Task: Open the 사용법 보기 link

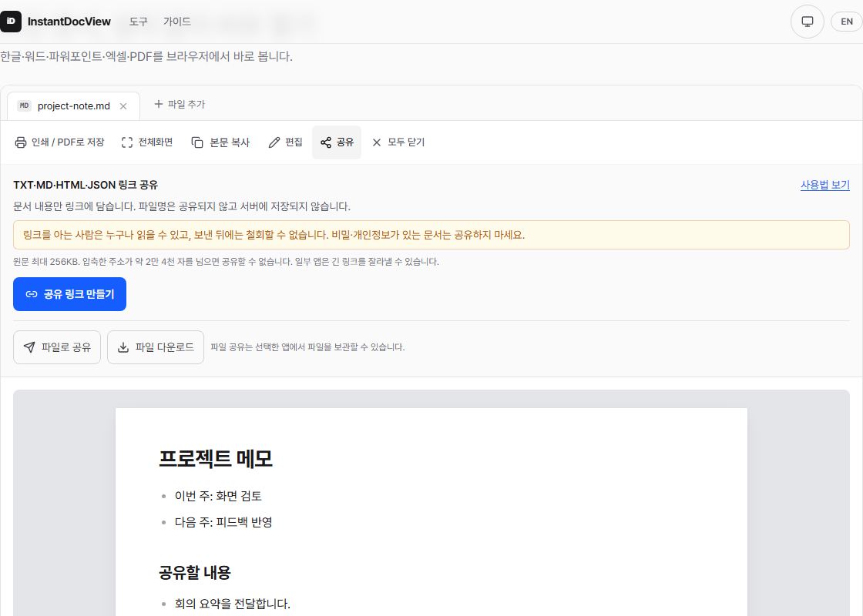Action: (824, 186)
